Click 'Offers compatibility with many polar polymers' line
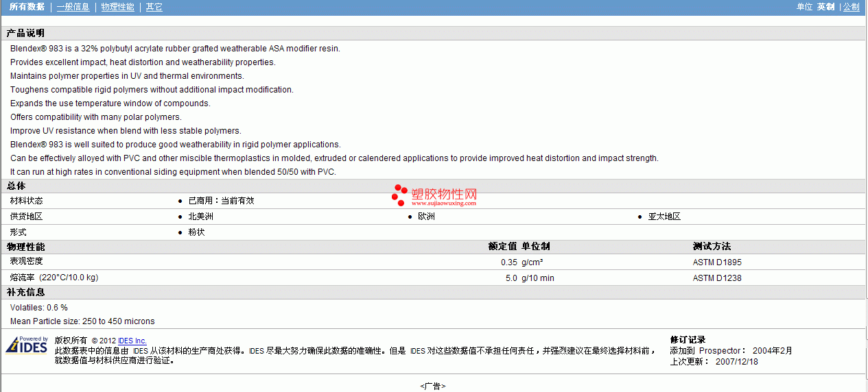Screen dimensions: 868x392 [x=96, y=117]
